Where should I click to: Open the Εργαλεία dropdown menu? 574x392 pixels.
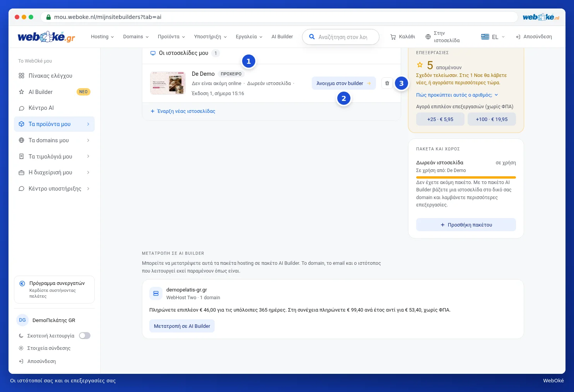coord(249,37)
